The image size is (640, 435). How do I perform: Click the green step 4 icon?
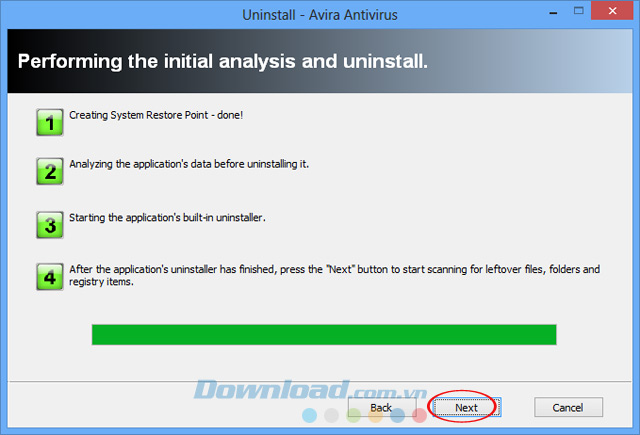[x=50, y=277]
